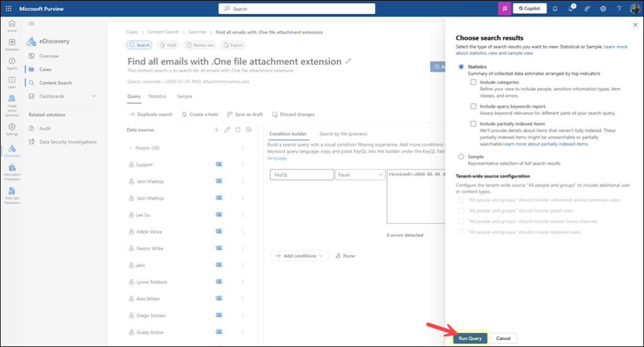Check Include categories
Image resolution: width=644 pixels, height=347 pixels.
tap(473, 82)
